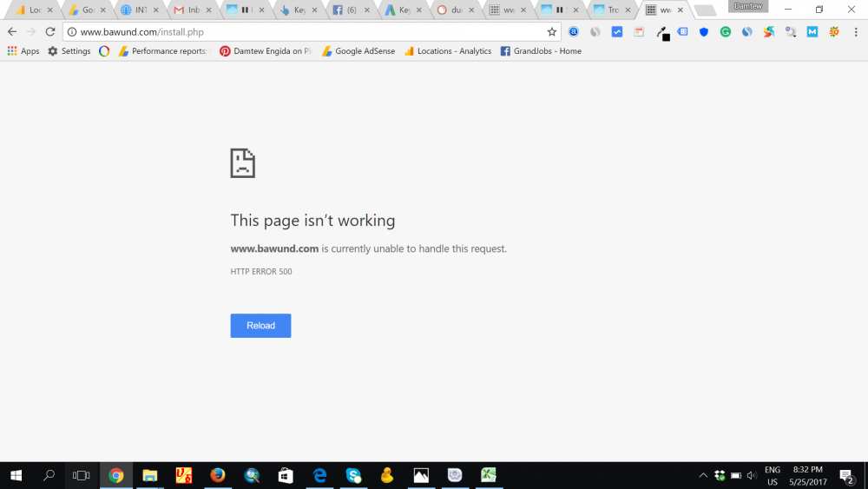Viewport: 868px width, 489px height.
Task: Open Google AdSense bookmark
Action: click(358, 51)
